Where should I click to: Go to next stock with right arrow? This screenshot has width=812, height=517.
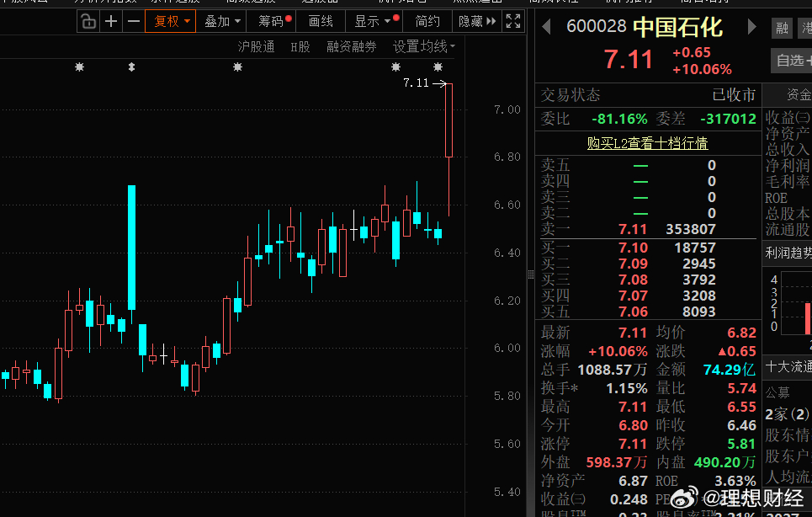(x=751, y=26)
